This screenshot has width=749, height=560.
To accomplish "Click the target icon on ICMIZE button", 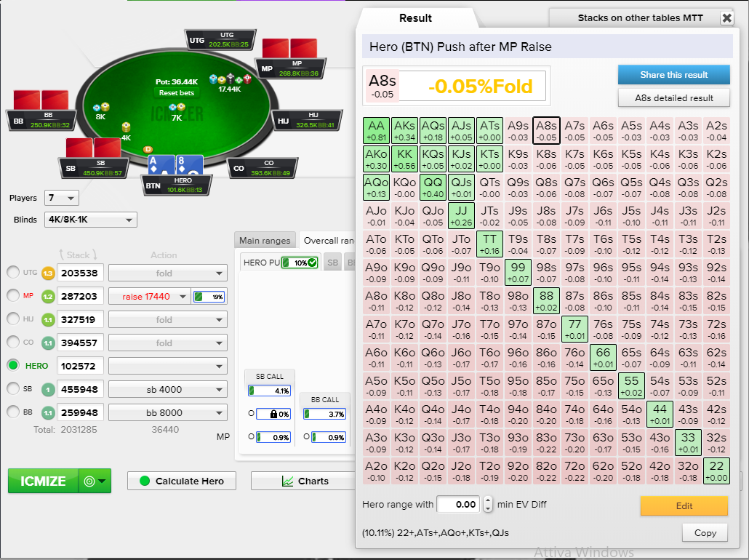I will pos(89,481).
